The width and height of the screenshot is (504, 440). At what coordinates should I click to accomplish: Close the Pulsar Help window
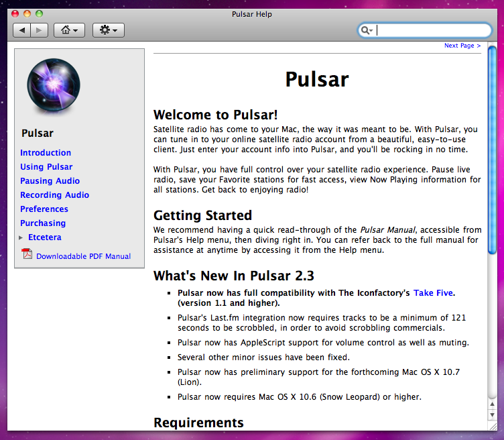click(x=15, y=14)
